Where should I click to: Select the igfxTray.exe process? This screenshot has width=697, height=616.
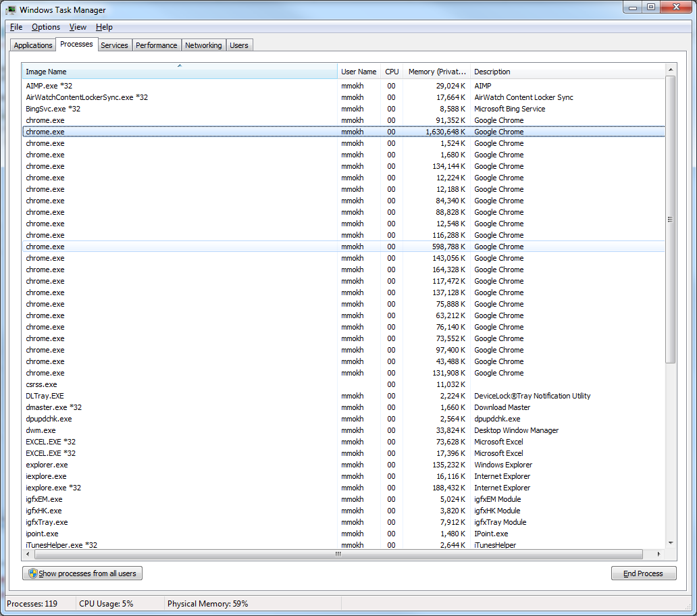(x=344, y=522)
